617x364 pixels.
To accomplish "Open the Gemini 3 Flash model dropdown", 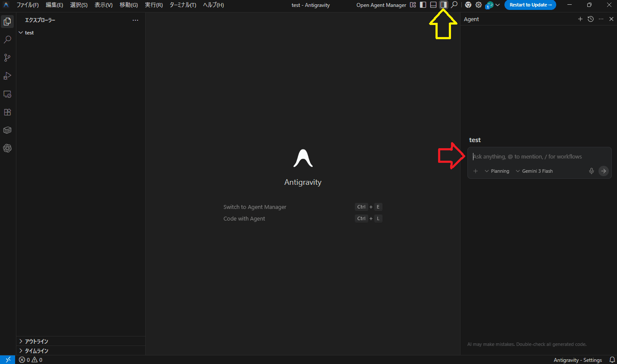I will 534,171.
